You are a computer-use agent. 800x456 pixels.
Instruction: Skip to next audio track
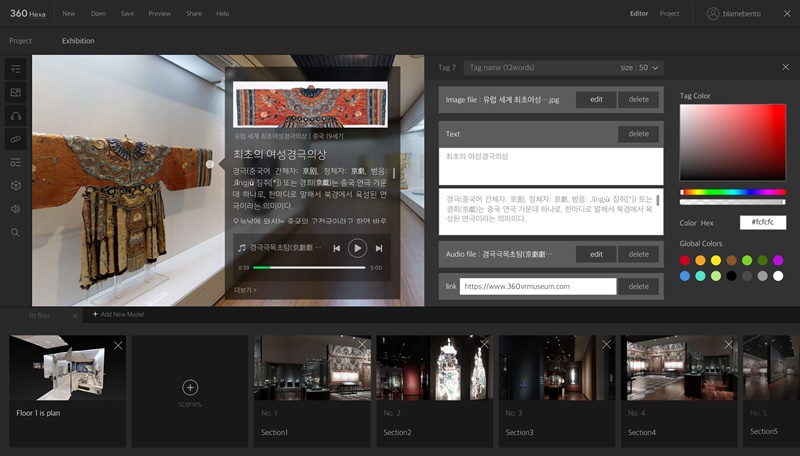point(378,248)
